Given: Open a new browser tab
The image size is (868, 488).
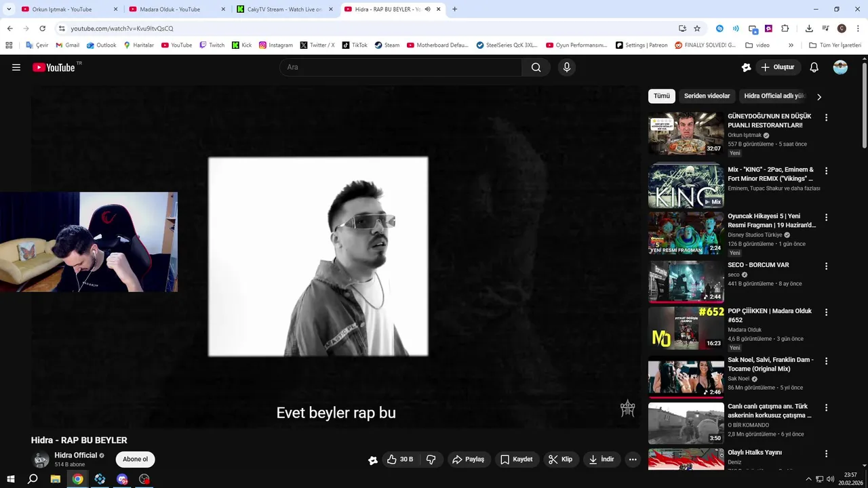Looking at the screenshot, I should click(x=454, y=9).
